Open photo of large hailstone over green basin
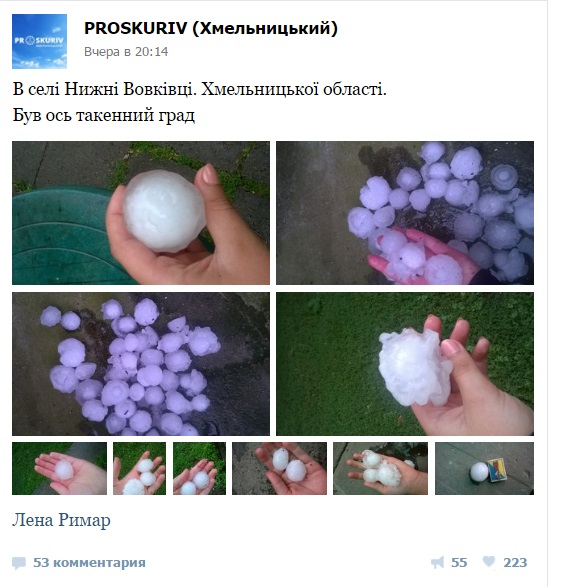This screenshot has width=571, height=587. click(141, 213)
